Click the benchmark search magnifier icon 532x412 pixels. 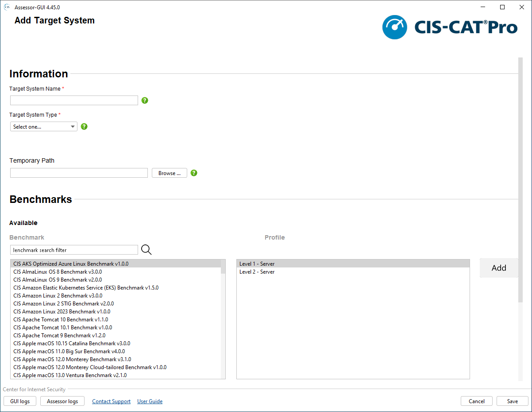[146, 250]
